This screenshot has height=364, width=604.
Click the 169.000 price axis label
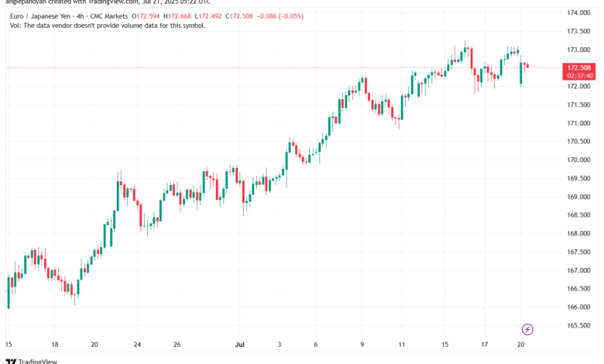click(x=578, y=197)
